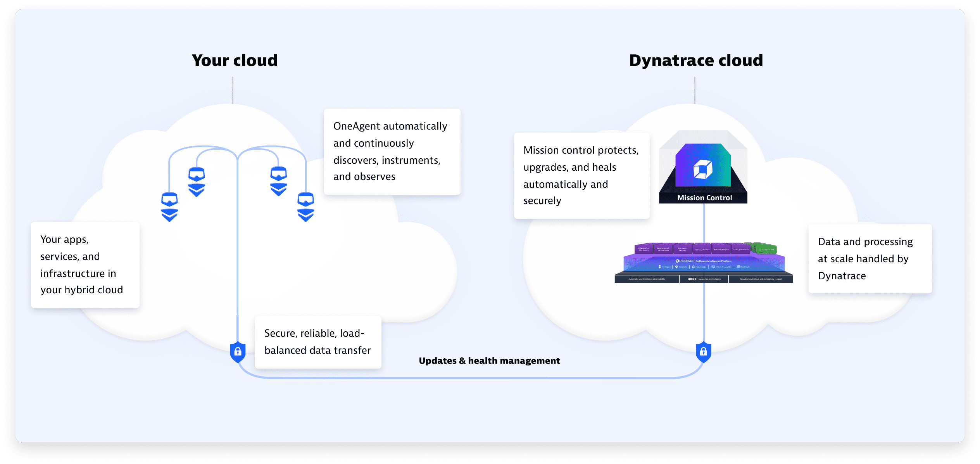Click 'Updates & health management' label
This screenshot has height=464, width=980.
[x=489, y=361]
